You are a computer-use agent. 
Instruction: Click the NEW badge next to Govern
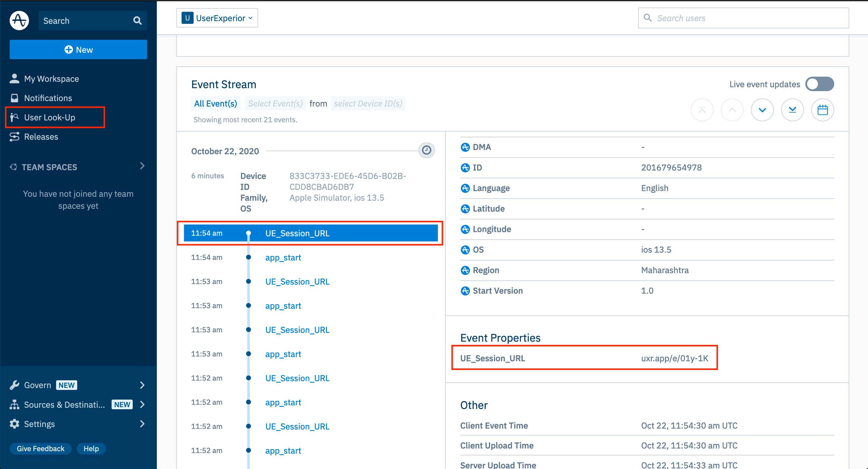click(66, 385)
